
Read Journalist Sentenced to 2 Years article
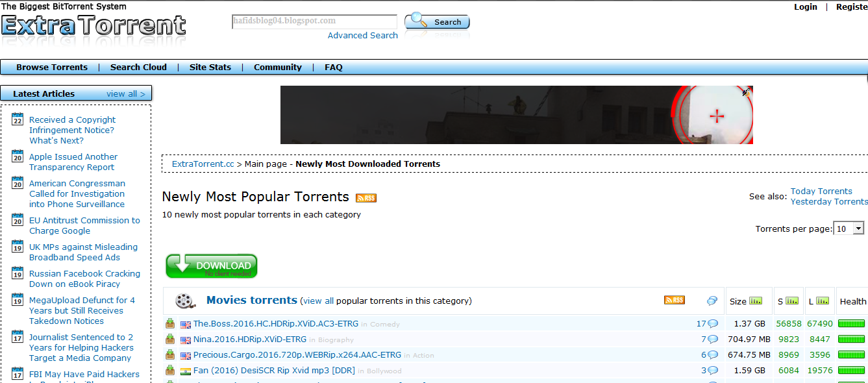[x=81, y=347]
